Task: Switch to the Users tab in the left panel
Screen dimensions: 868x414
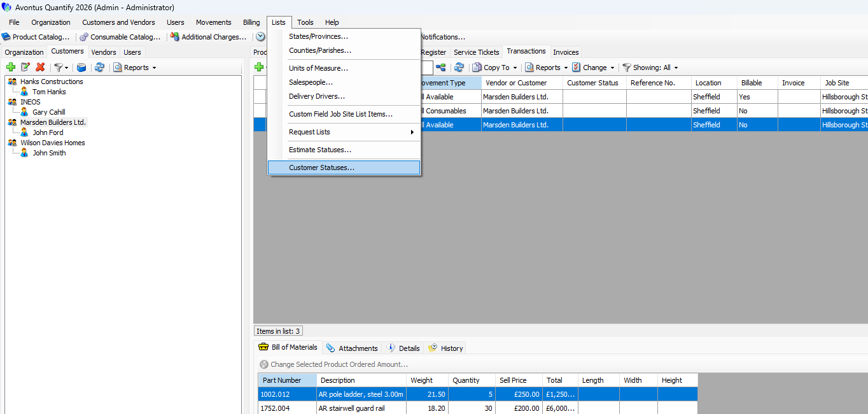Action: pos(132,52)
